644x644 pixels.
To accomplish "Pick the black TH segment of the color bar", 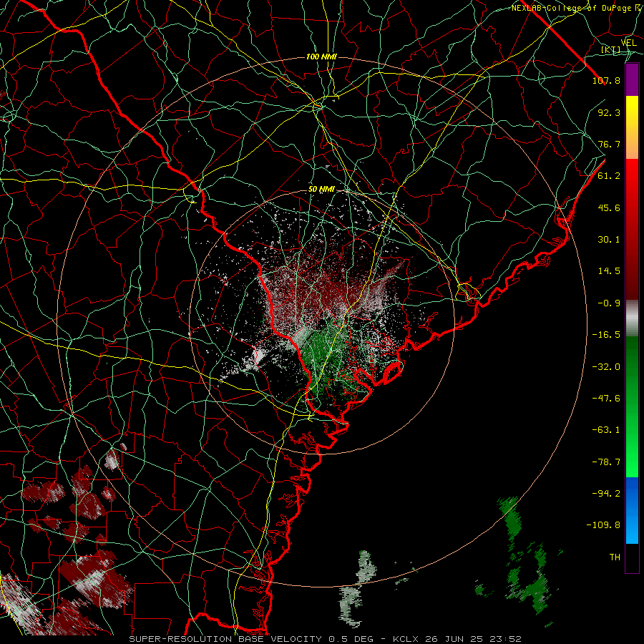I will tap(632, 557).
